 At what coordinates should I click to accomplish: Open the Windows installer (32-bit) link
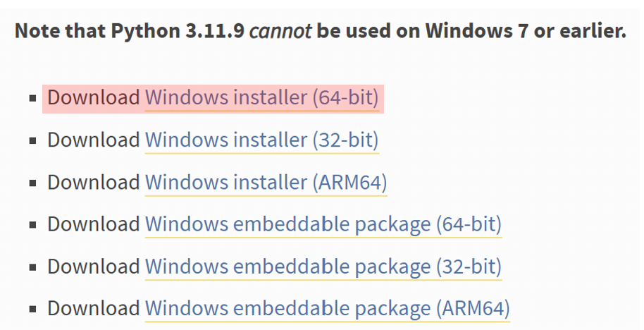(262, 140)
